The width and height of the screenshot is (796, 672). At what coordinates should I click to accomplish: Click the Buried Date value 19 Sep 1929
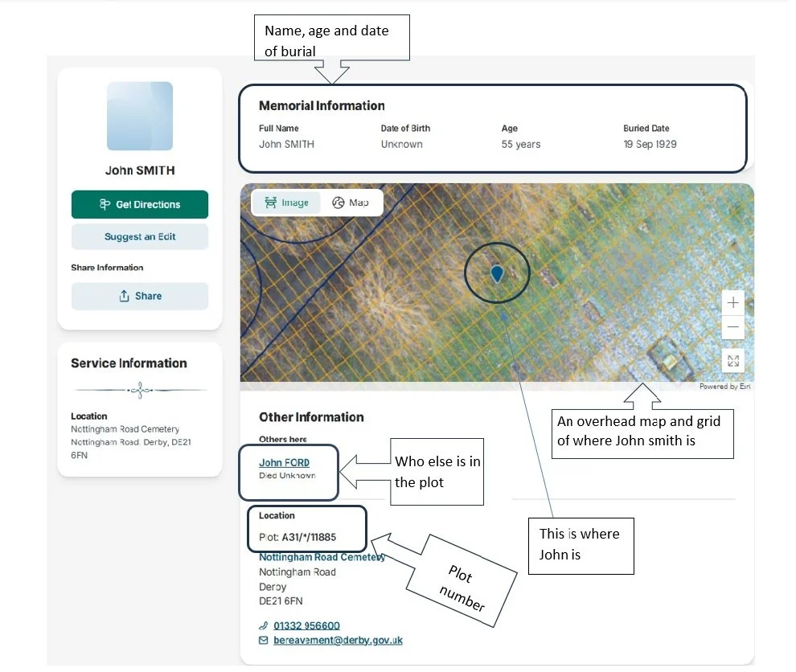coord(650,144)
